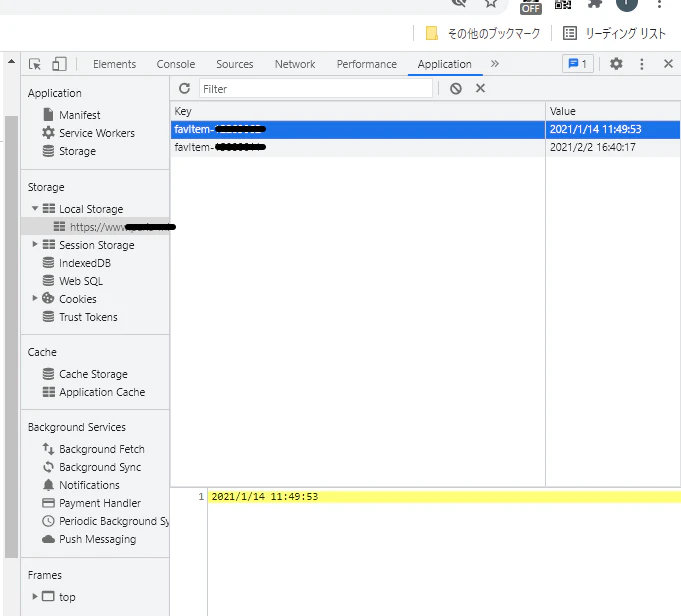Click the OFF extension icon

(x=531, y=6)
